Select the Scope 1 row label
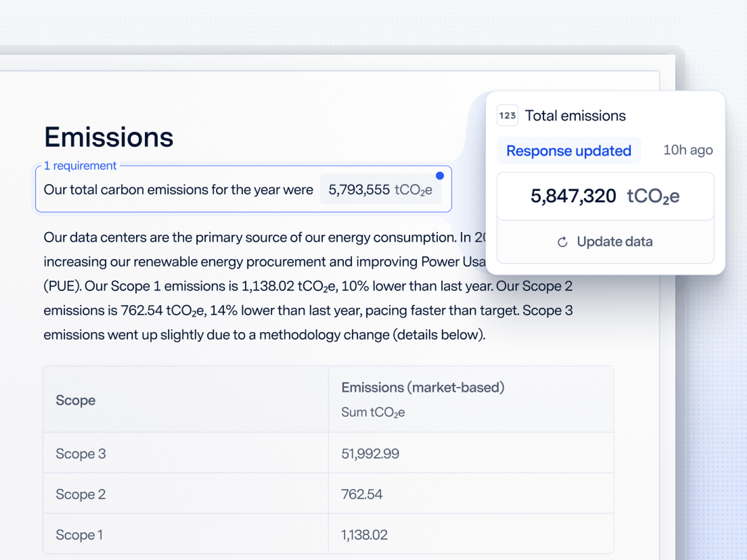Image resolution: width=747 pixels, height=560 pixels. [x=79, y=535]
